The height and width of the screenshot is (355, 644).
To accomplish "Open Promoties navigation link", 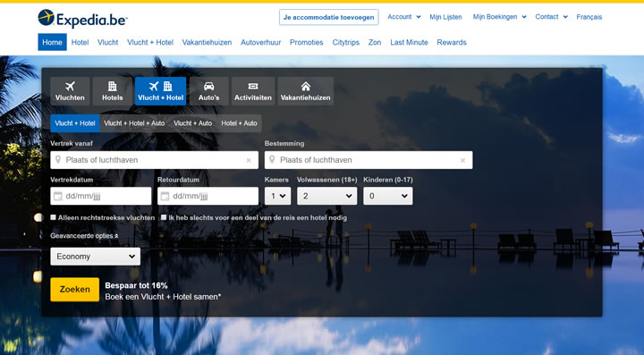I will [307, 42].
